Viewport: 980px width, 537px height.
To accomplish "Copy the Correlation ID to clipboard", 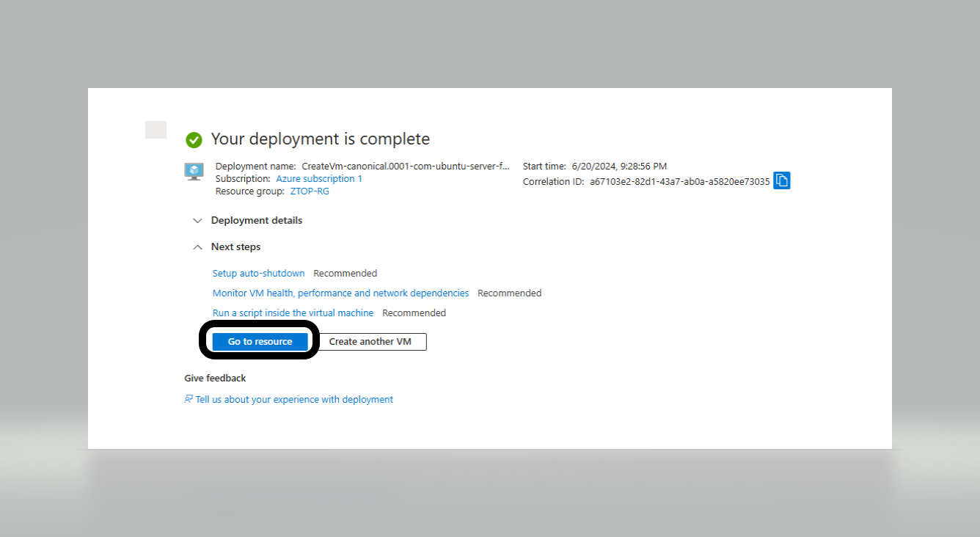I will pyautogui.click(x=782, y=180).
